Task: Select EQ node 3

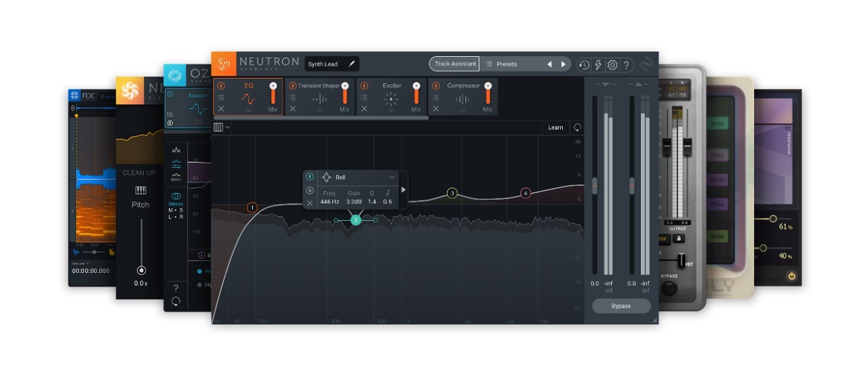Action: 452,194
